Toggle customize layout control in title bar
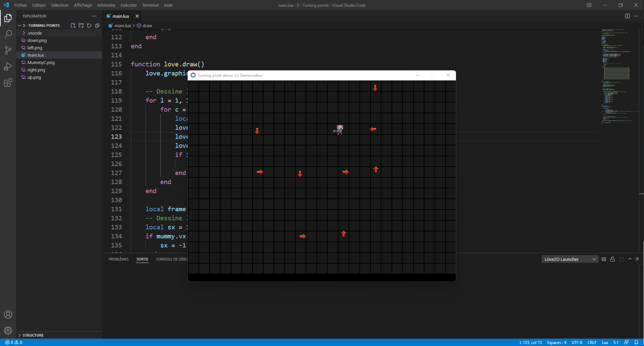Image resolution: width=644 pixels, height=346 pixels. point(589,5)
